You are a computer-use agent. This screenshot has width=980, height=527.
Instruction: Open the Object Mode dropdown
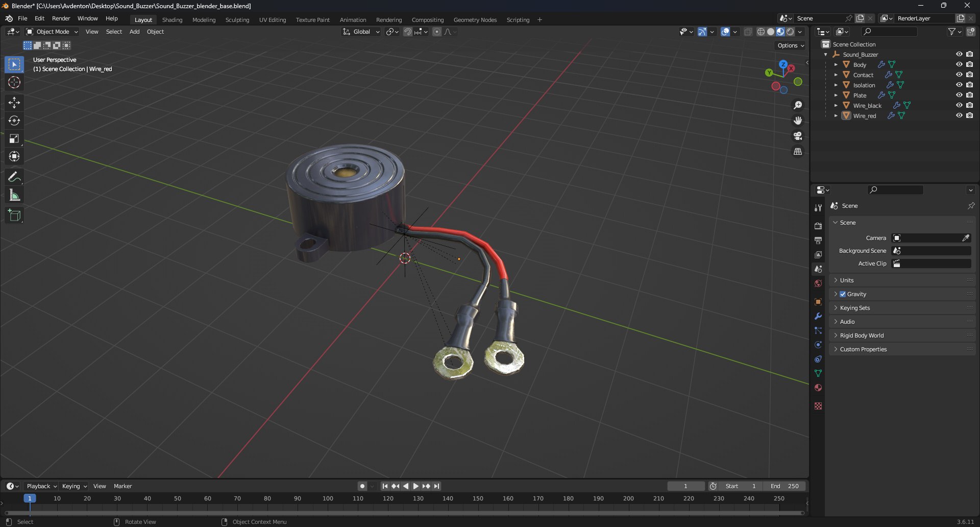52,32
